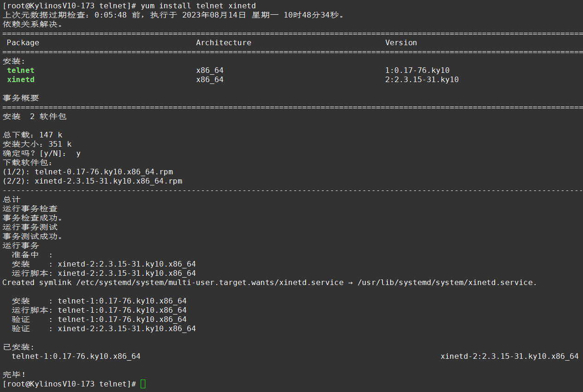The height and width of the screenshot is (392, 583).
Task: Click the '完毕!' completion message
Action: click(x=14, y=374)
